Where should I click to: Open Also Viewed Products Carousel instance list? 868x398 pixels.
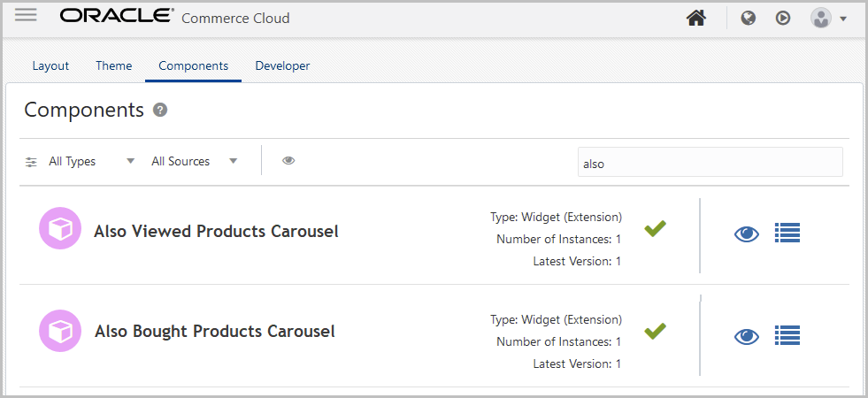click(787, 233)
